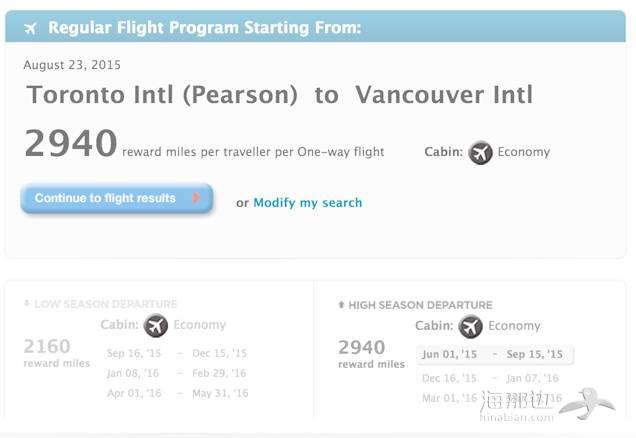Select the Jan 08 '16 – Feb 29 '16 range
636x438 pixels.
[x=176, y=373]
